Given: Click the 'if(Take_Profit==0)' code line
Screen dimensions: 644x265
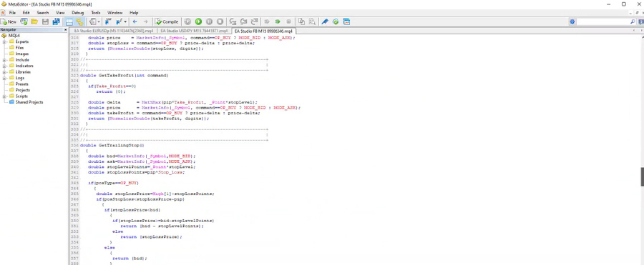Looking at the screenshot, I should (x=112, y=86).
